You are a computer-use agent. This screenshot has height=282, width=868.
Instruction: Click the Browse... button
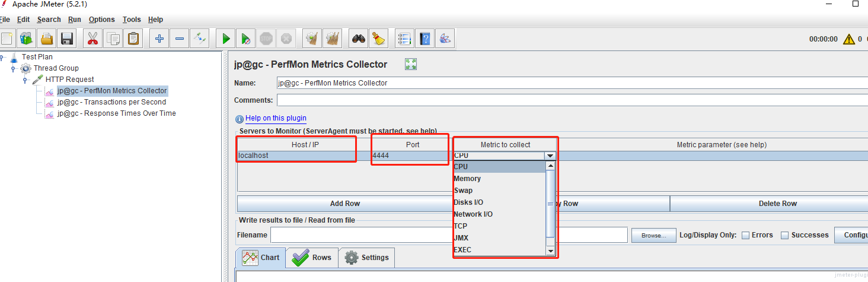click(653, 236)
